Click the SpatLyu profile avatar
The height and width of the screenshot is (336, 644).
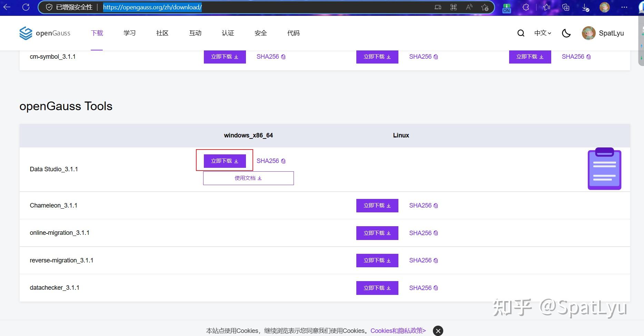coord(588,33)
